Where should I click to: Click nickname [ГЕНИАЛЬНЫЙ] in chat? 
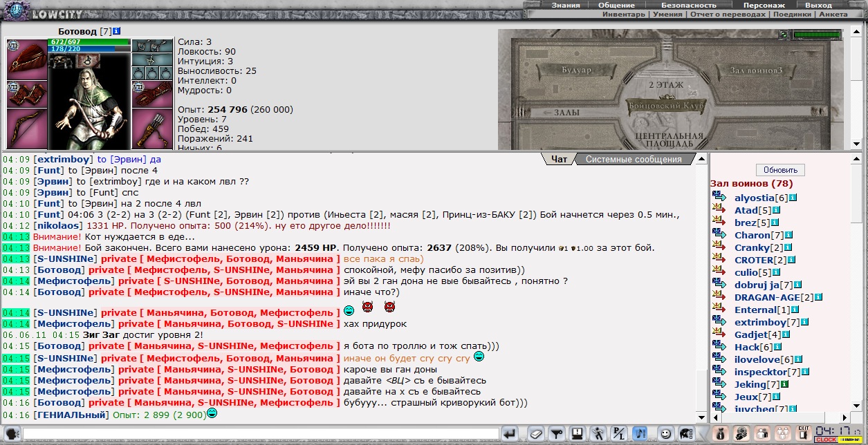[x=71, y=415]
